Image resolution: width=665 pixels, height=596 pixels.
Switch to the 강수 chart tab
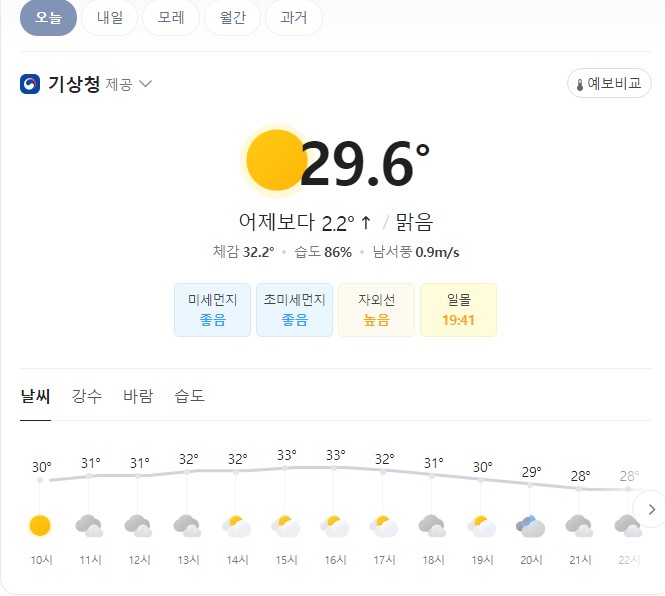(x=87, y=396)
